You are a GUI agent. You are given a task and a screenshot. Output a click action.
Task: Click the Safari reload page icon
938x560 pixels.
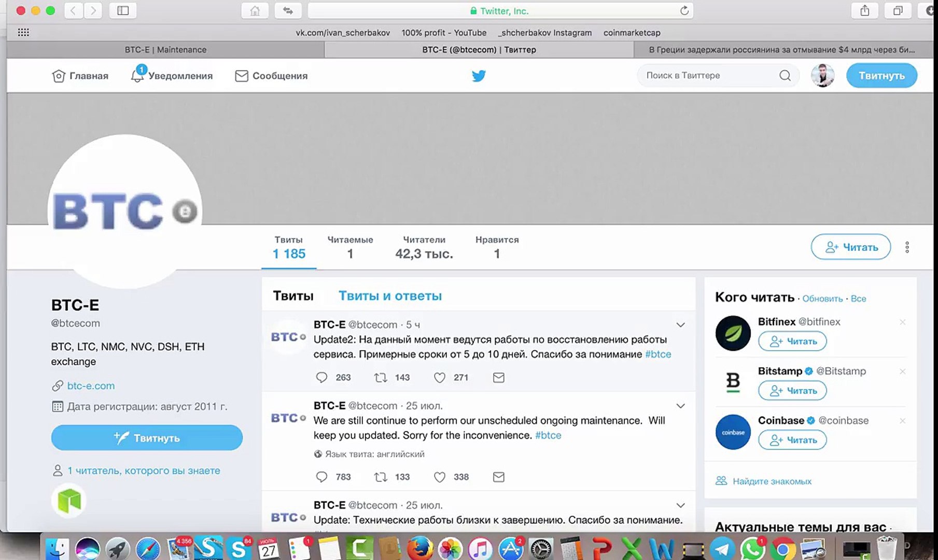[x=684, y=11]
